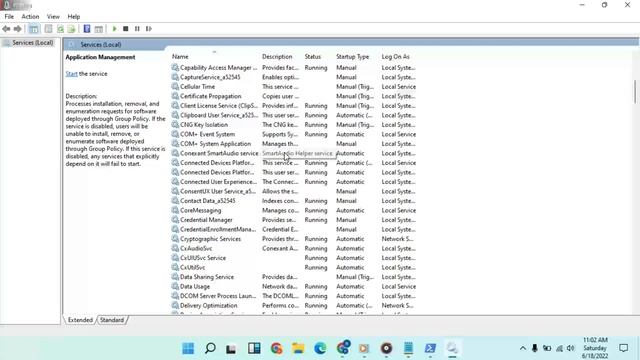Select the Contact Data_a52545 service
The image size is (640, 360).
click(x=293, y=201)
